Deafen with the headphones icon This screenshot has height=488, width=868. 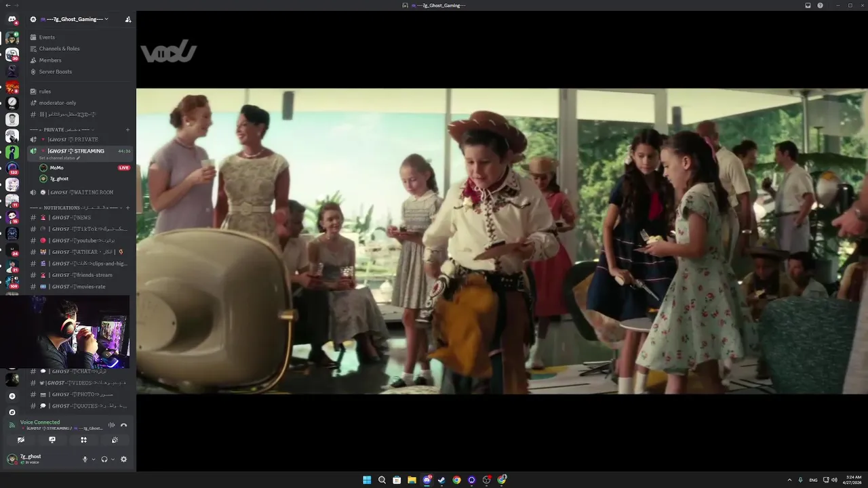coord(104,460)
